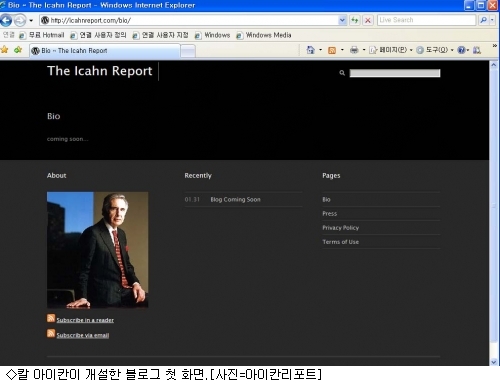This screenshot has width=500, height=386.
Task: Expand the Print dropdown arrow
Action: (x=364, y=50)
